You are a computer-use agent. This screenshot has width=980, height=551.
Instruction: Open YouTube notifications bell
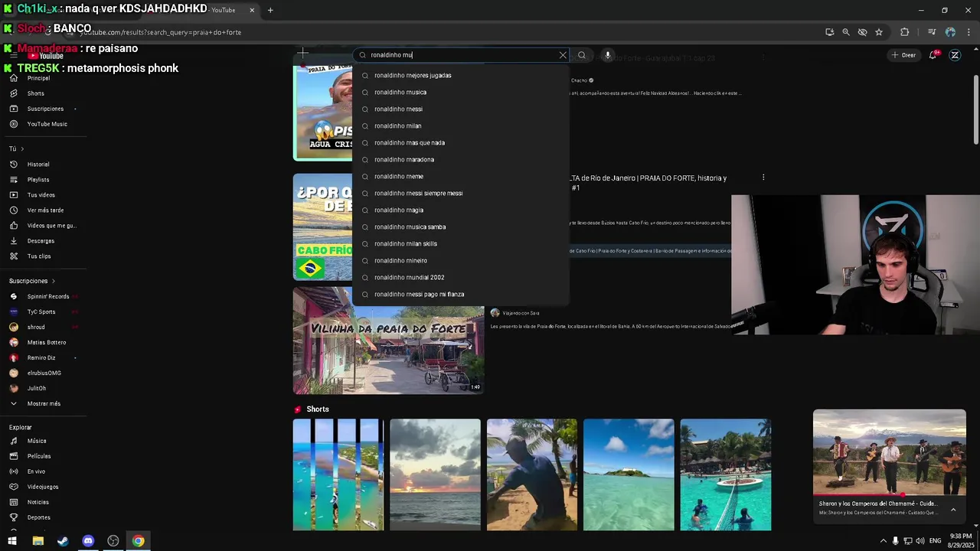coord(934,55)
